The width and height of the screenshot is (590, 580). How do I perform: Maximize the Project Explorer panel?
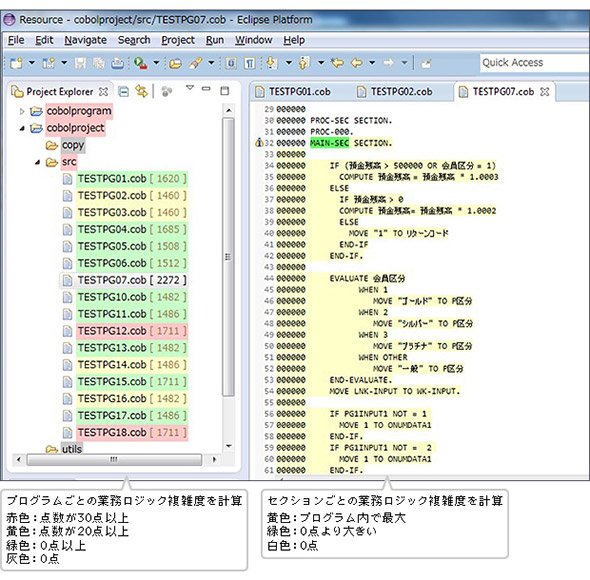tap(225, 91)
